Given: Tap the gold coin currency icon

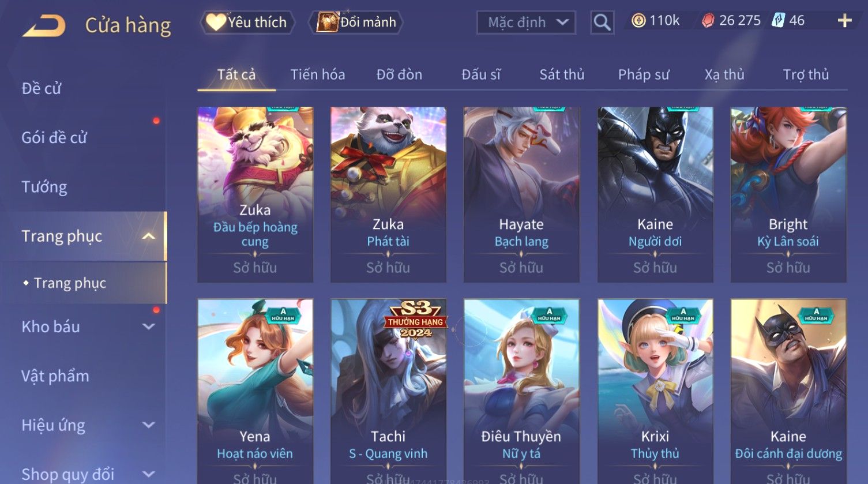Looking at the screenshot, I should (638, 21).
